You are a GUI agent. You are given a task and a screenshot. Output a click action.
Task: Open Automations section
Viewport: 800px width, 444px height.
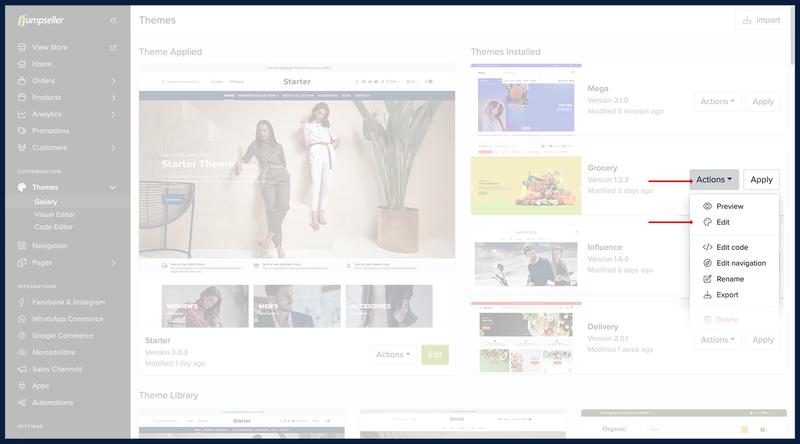53,403
